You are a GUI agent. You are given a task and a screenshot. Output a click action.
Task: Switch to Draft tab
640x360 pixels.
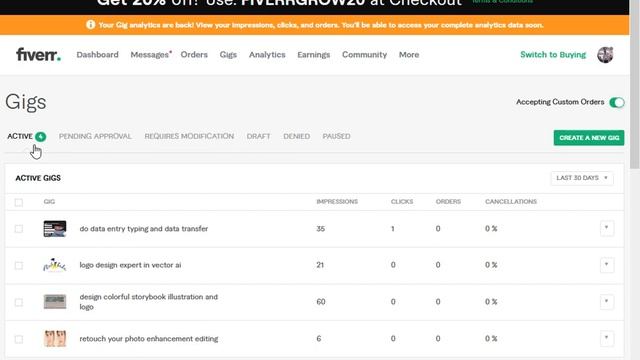pos(258,136)
